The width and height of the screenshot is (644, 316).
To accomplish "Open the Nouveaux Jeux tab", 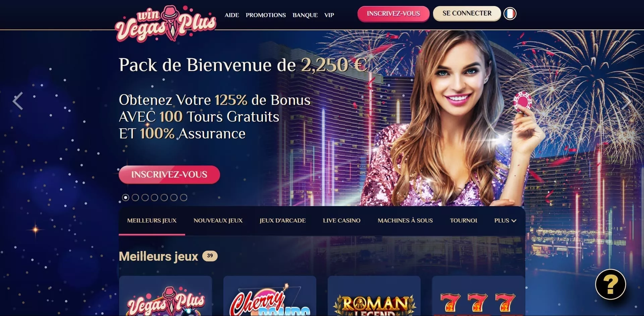I will [218, 220].
